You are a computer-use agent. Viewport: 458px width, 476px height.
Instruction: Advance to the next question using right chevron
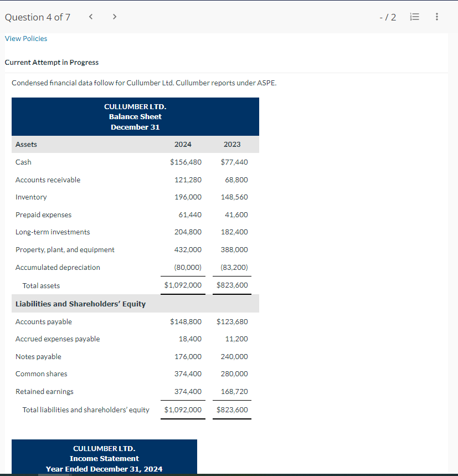114,17
